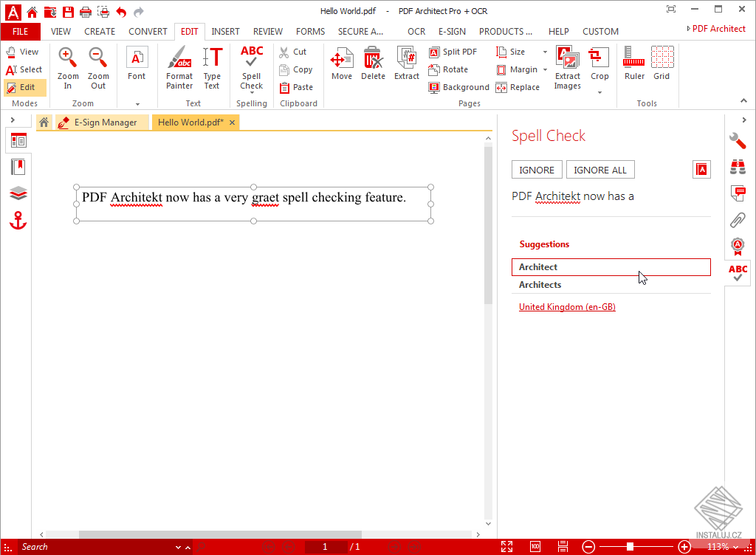Open the binoculars search panel
The image size is (756, 555).
(738, 167)
